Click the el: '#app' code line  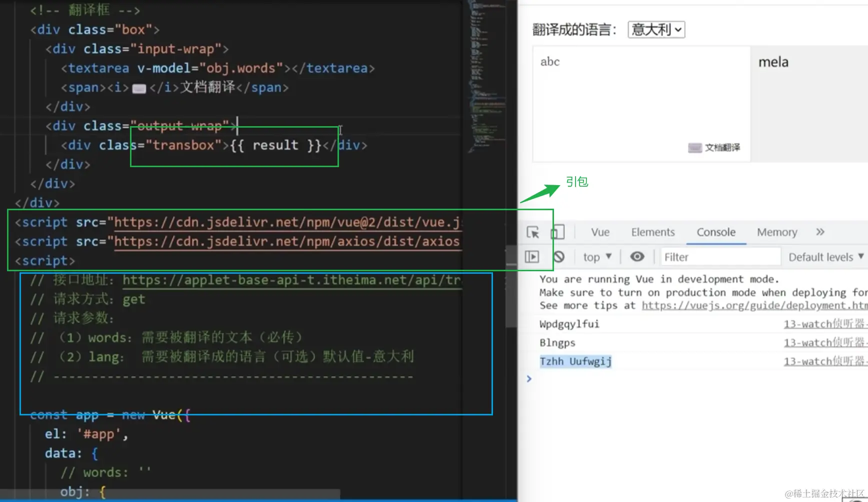tap(86, 434)
